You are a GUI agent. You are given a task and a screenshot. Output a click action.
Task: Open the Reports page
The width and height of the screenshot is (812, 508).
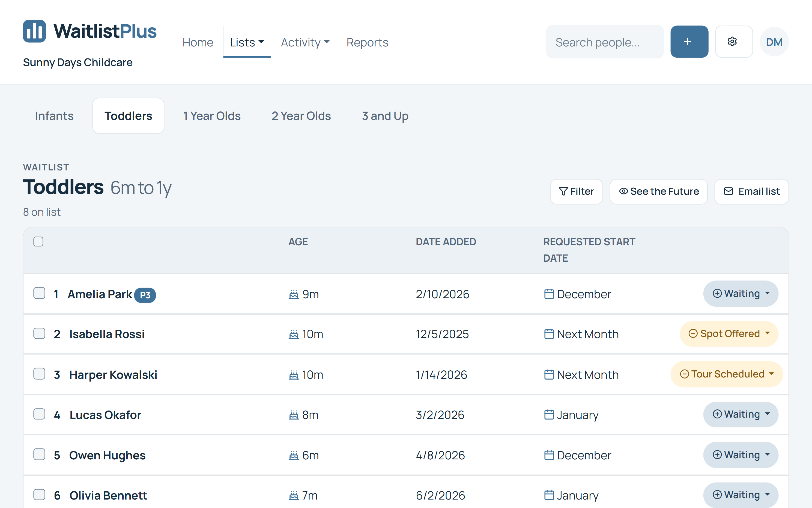(368, 42)
